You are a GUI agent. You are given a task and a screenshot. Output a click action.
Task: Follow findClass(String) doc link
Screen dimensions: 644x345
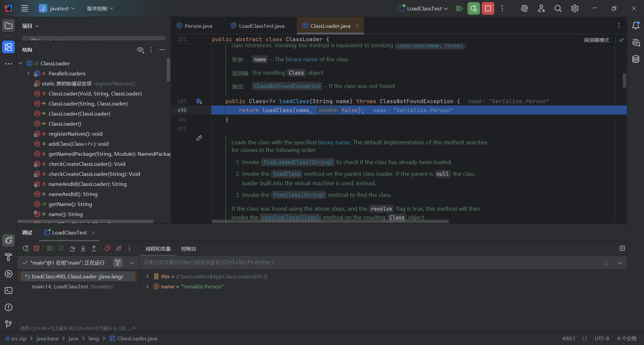pyautogui.click(x=299, y=195)
